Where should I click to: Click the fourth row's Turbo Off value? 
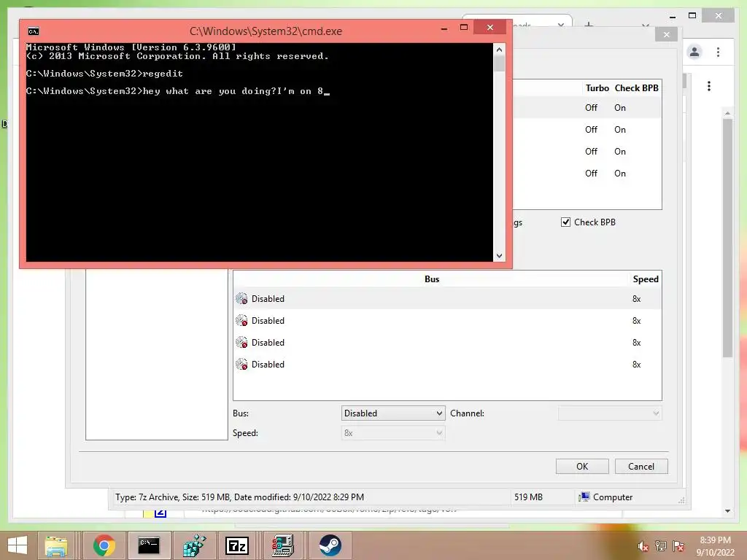click(591, 174)
